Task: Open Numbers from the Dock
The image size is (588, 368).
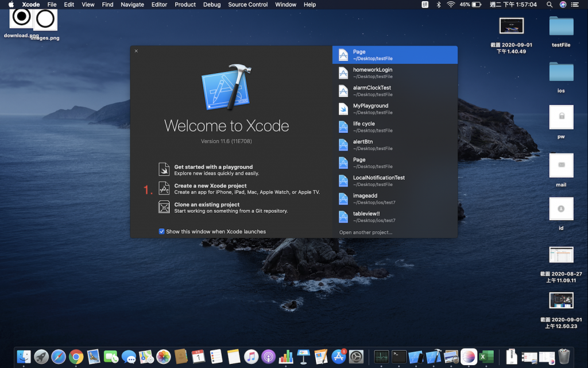Action: coord(286,356)
